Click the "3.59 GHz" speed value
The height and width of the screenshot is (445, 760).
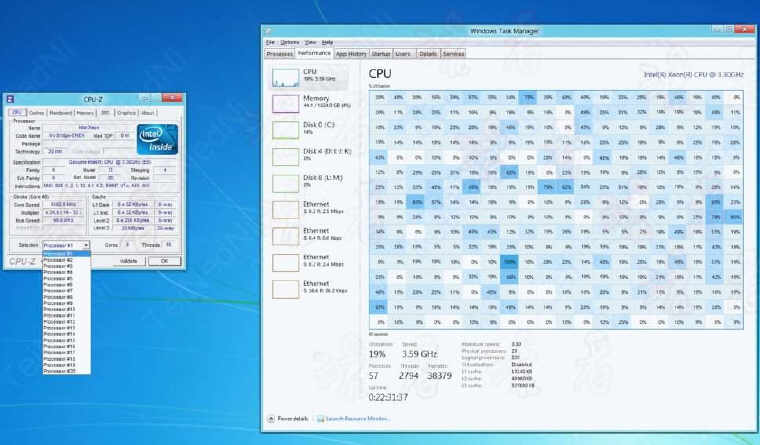(420, 354)
